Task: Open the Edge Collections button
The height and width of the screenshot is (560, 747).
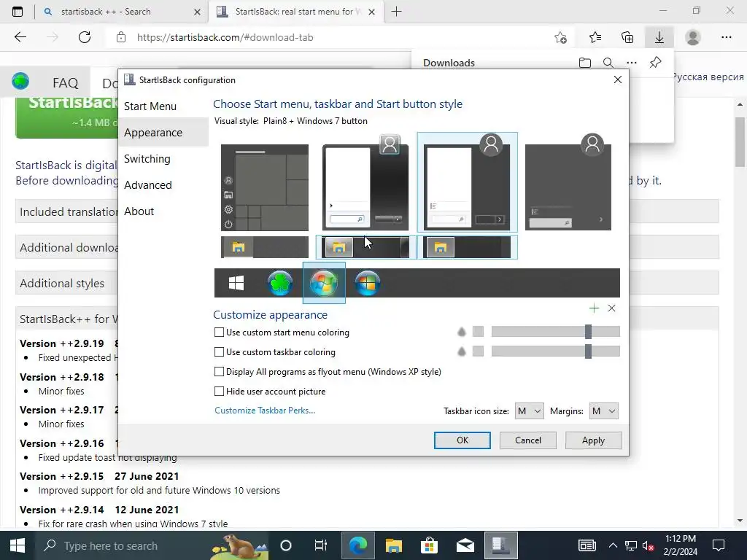Action: click(627, 37)
